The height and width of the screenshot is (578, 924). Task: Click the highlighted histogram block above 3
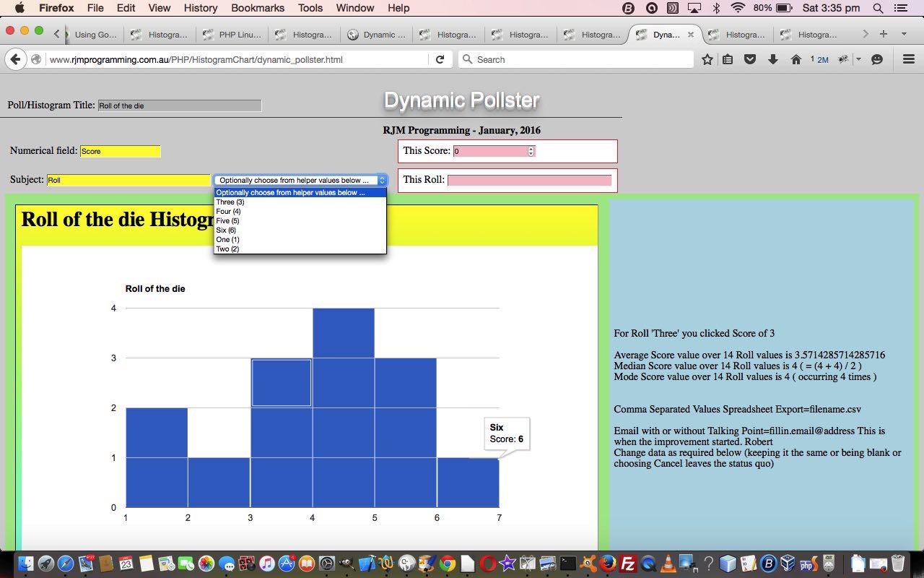tap(282, 383)
